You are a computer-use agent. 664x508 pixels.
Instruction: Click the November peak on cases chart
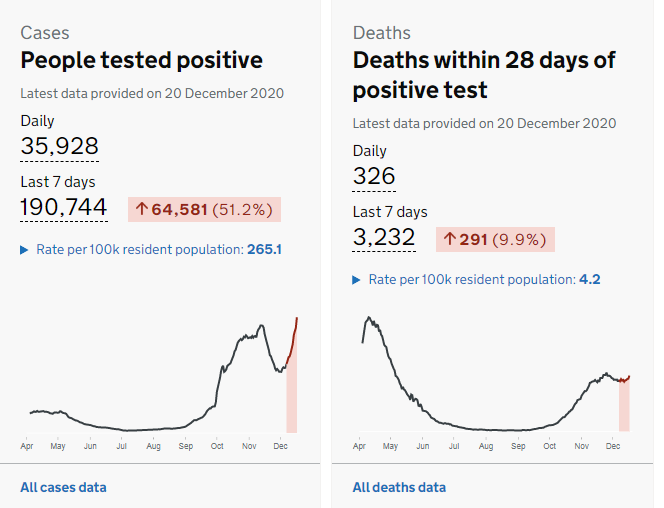(x=261, y=325)
